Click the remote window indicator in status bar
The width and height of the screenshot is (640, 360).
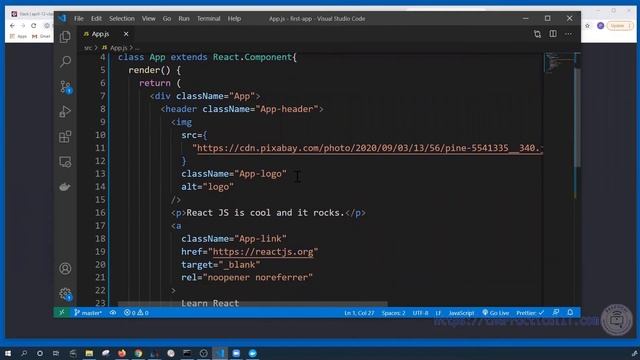point(61,313)
